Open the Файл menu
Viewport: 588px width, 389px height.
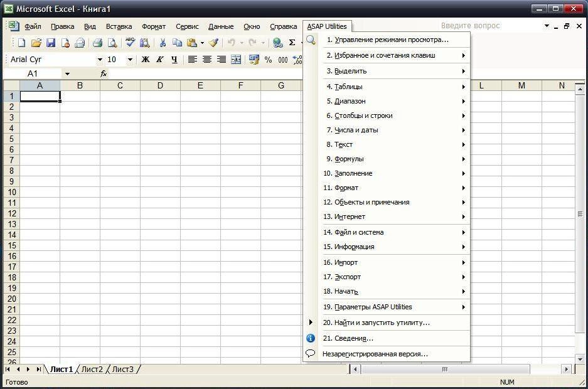click(x=33, y=26)
